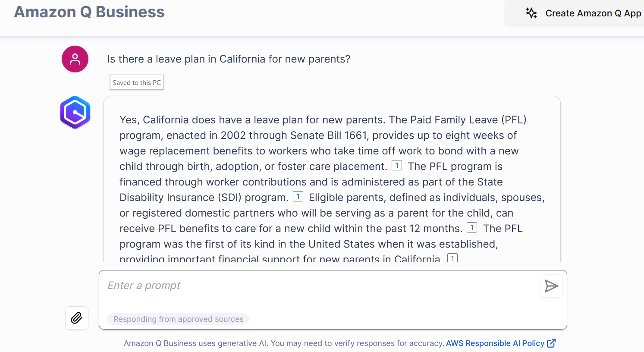Open the AWS Responsible AI Policy link

pyautogui.click(x=495, y=343)
